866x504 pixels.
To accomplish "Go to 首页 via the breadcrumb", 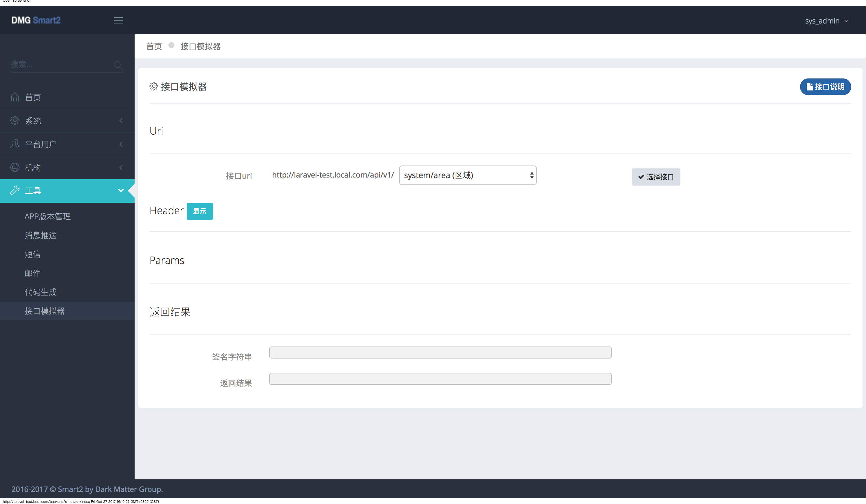I will [x=154, y=46].
